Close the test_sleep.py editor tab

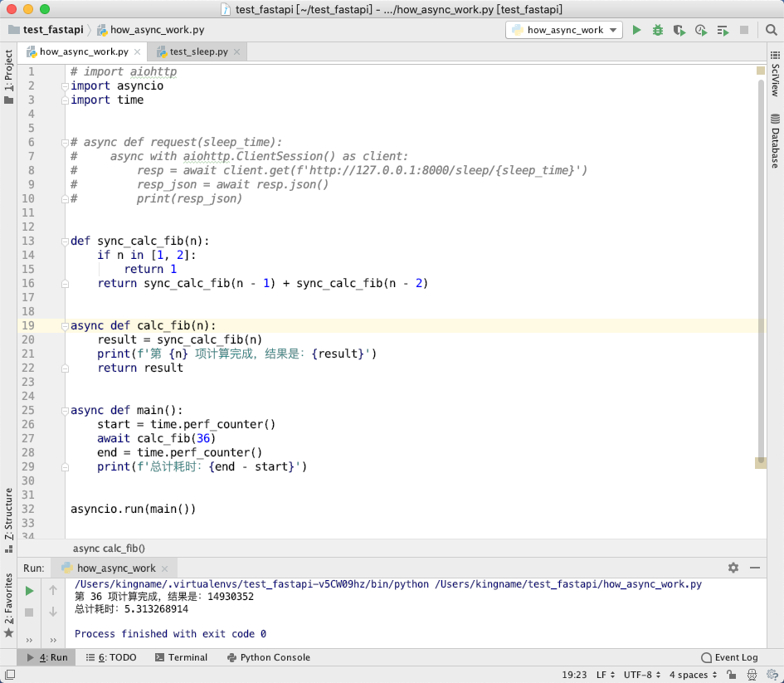click(x=237, y=51)
